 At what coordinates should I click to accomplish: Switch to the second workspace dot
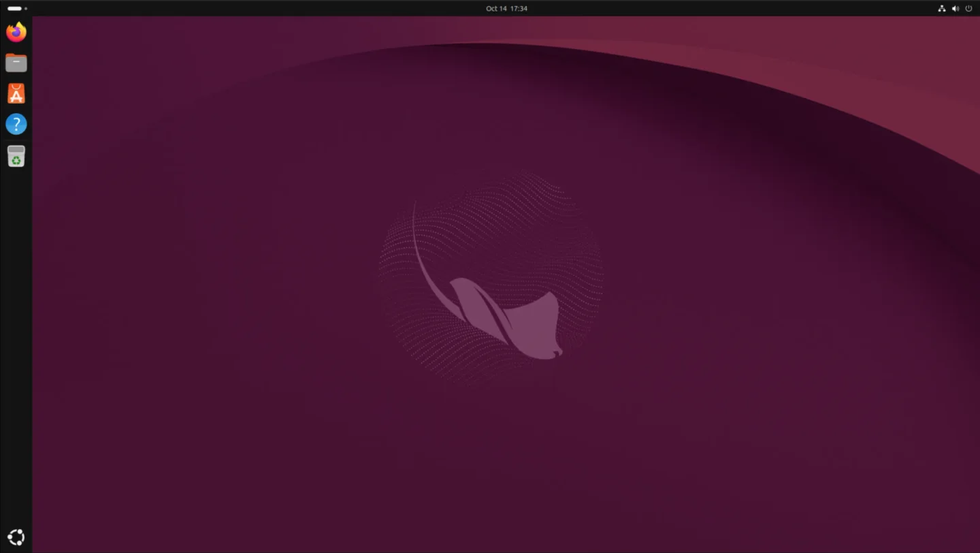(26, 8)
